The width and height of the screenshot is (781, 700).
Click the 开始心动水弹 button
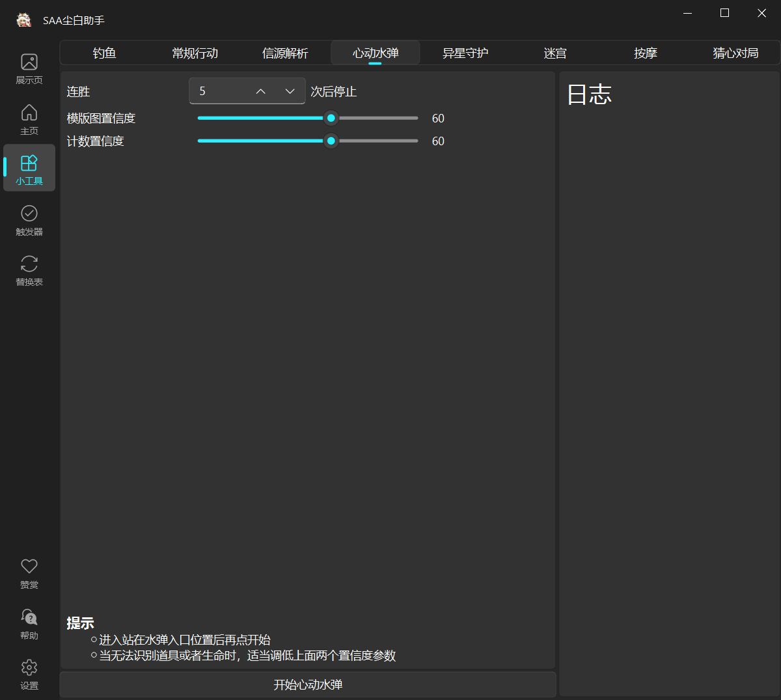coord(308,685)
